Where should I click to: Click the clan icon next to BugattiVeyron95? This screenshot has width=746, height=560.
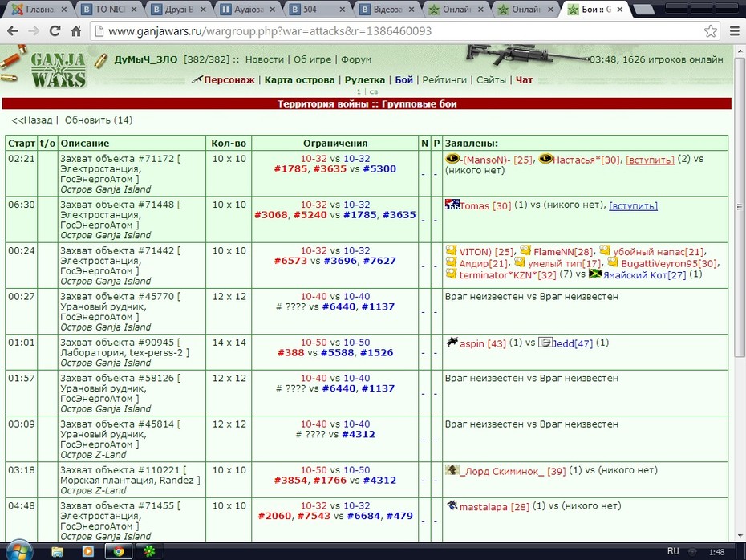click(x=613, y=262)
